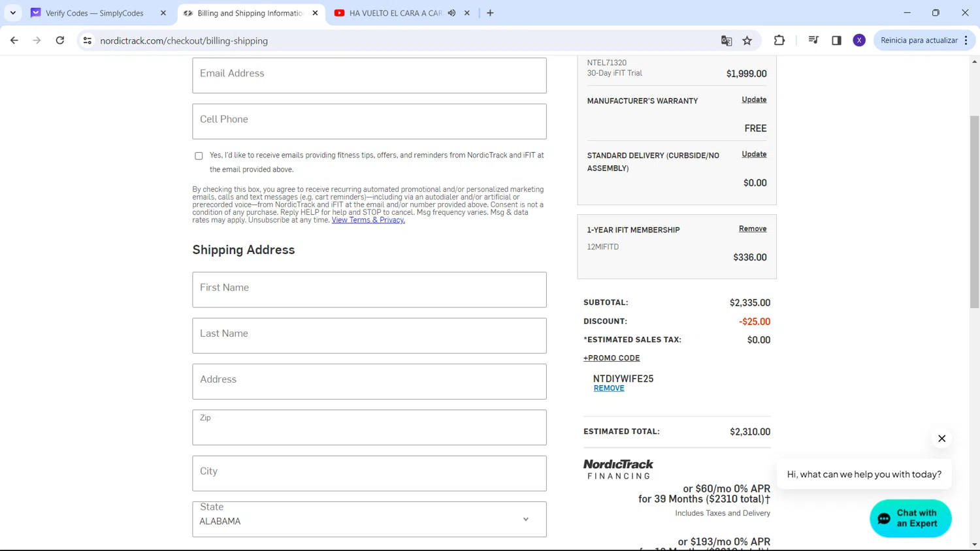Focus the Address field
Image resolution: width=980 pixels, height=551 pixels.
pyautogui.click(x=369, y=381)
